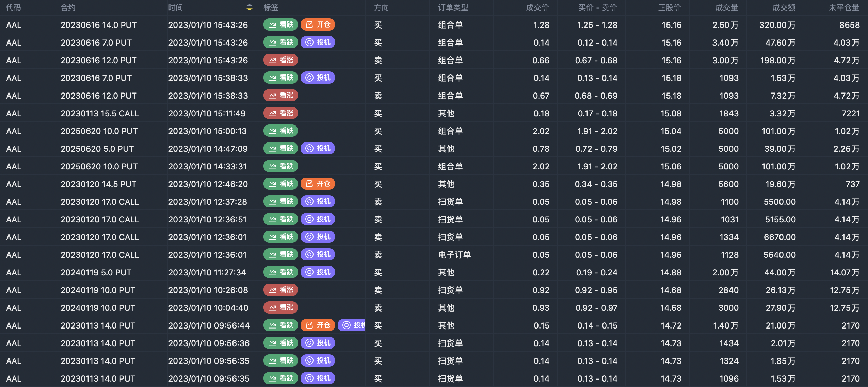
Task: Click 看跌 tag on 20230120 14.5 PUT row
Action: click(x=281, y=184)
